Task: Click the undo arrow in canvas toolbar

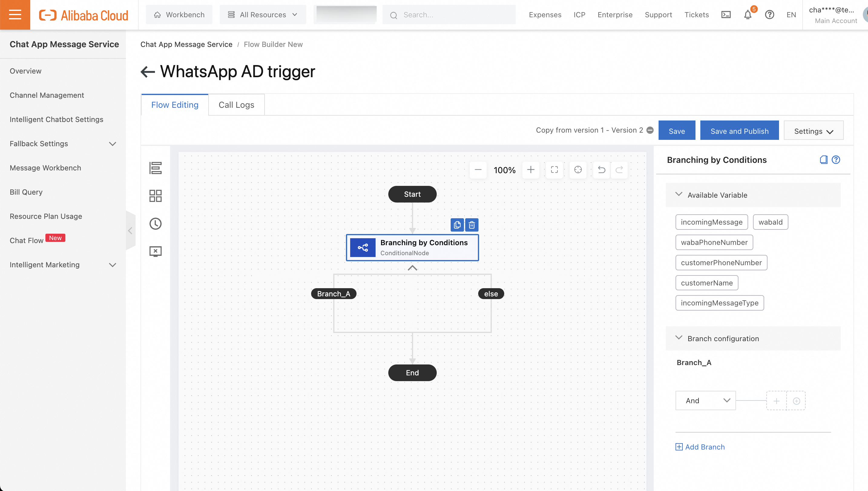Action: tap(601, 170)
